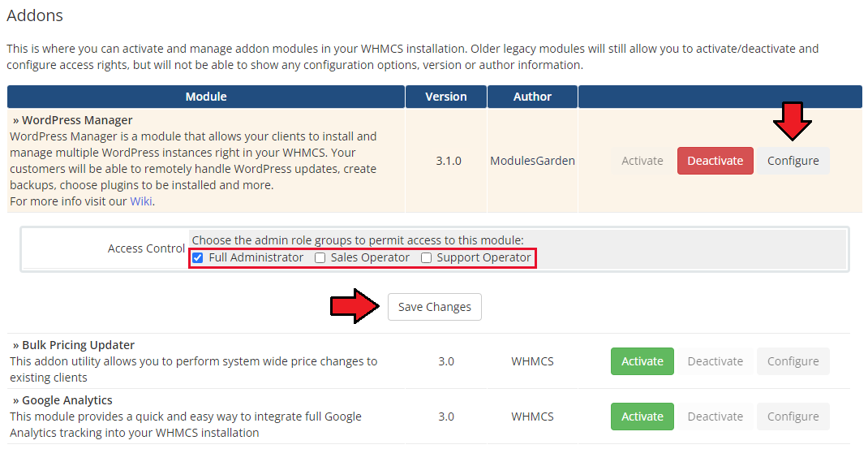Activate the Bulk Pricing Updater addon
Image resolution: width=868 pixels, height=449 pixels.
pyautogui.click(x=642, y=361)
